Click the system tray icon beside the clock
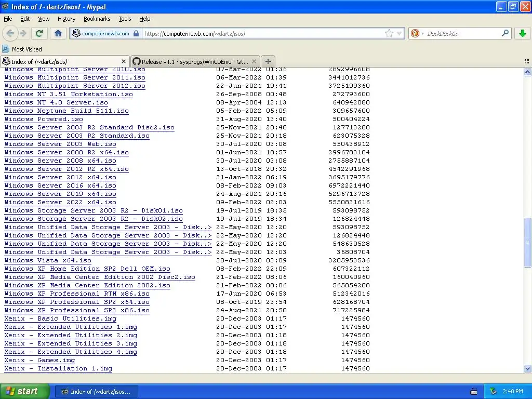532x399 pixels. coord(494,392)
